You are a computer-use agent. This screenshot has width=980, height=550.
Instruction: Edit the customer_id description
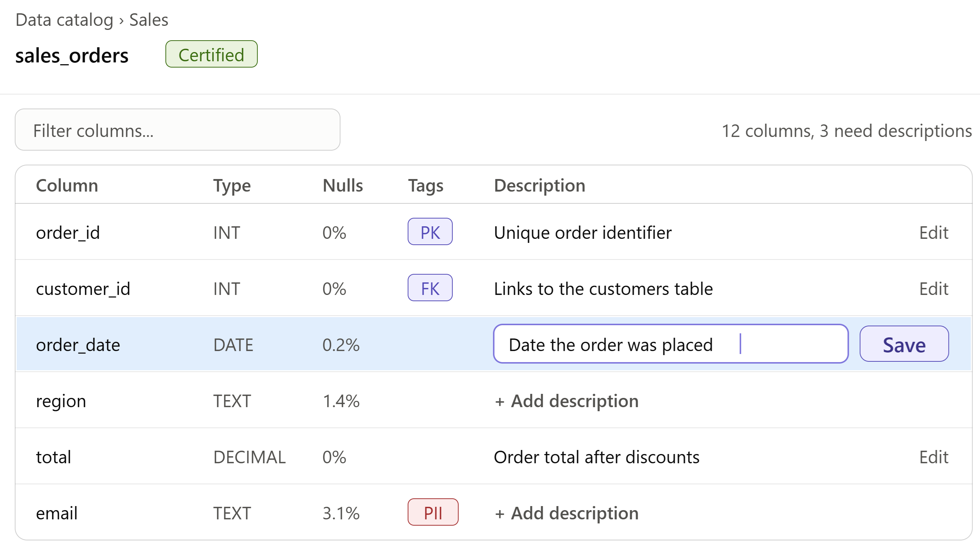point(933,289)
